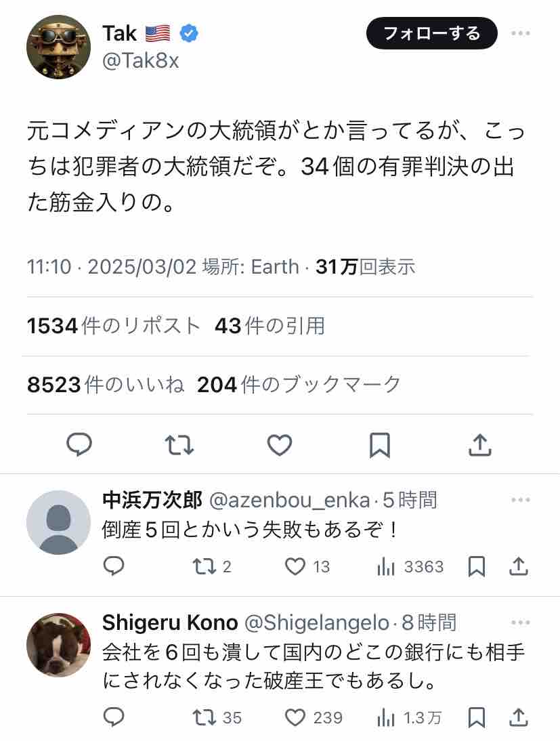Viewport: 560px width, 741px height.
Task: Open Shigeru Kono's dog avatar profile
Action: coord(58,645)
